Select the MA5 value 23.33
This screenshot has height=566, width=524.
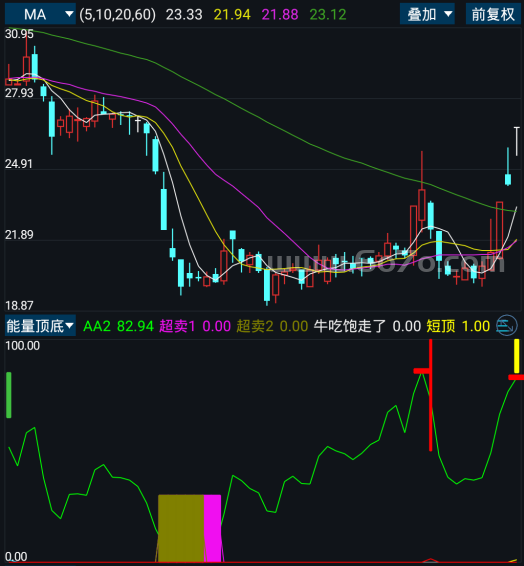(x=184, y=14)
